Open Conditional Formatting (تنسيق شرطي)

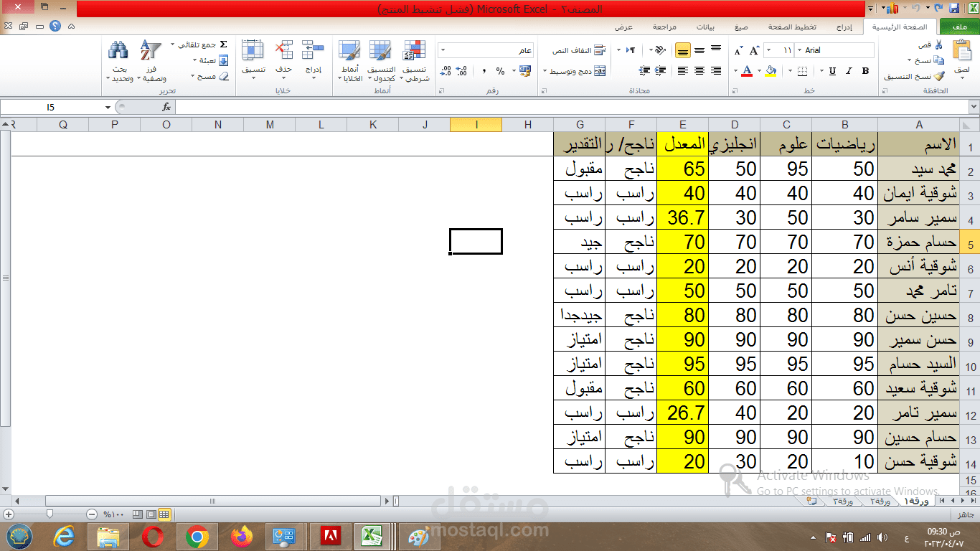click(x=415, y=61)
